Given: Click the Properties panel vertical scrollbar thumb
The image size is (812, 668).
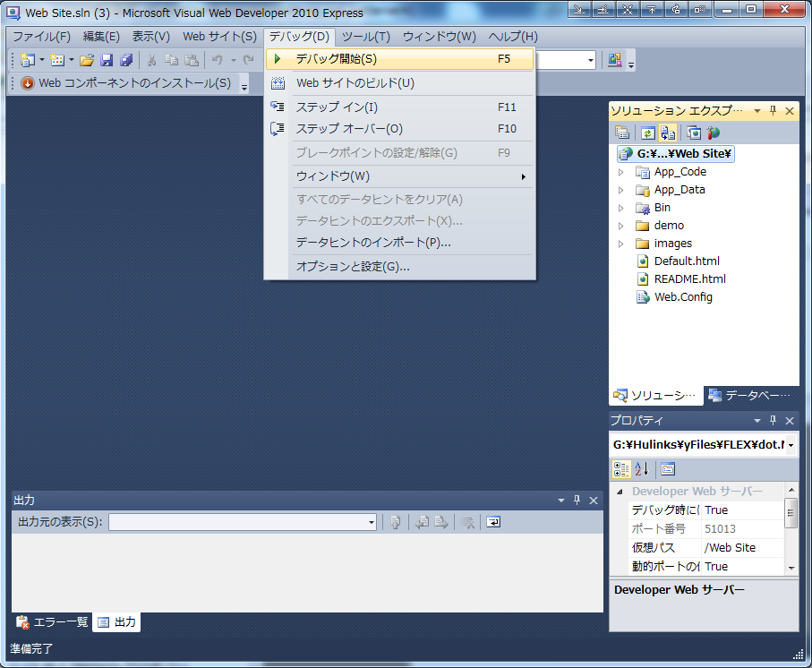Looking at the screenshot, I should pyautogui.click(x=791, y=513).
